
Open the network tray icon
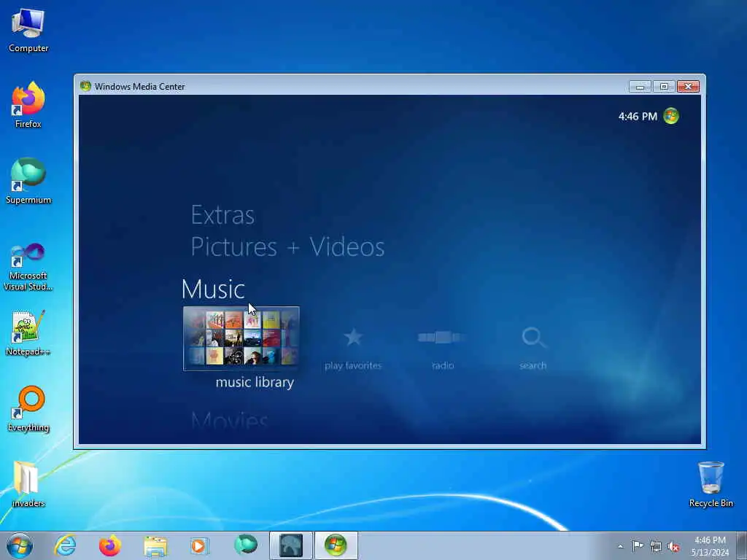coord(656,547)
